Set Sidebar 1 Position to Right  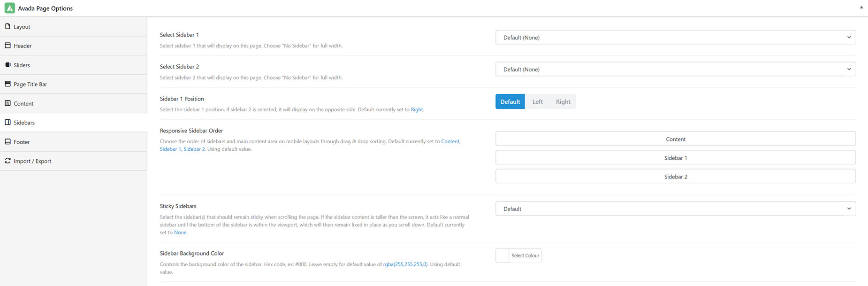click(x=563, y=102)
